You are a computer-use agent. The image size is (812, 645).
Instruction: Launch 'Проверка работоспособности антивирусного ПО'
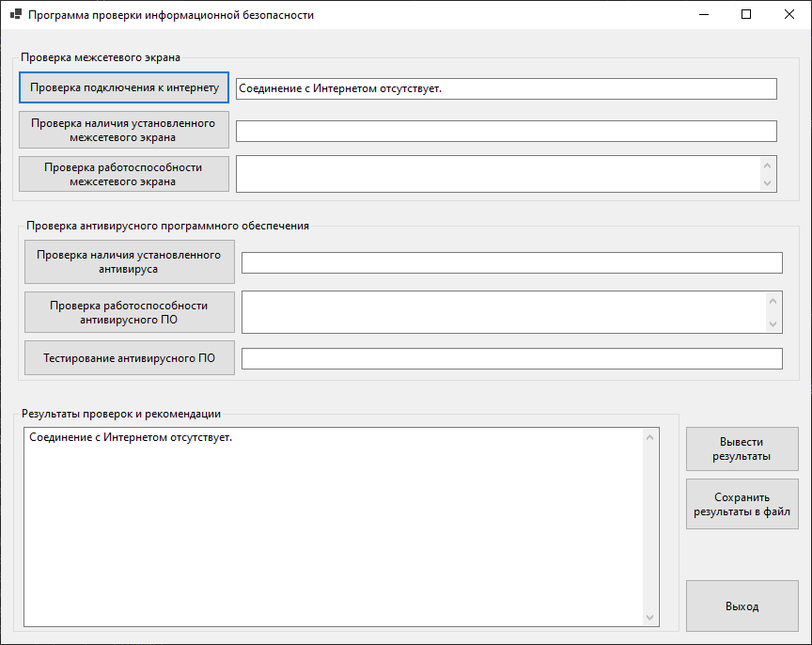click(x=130, y=312)
